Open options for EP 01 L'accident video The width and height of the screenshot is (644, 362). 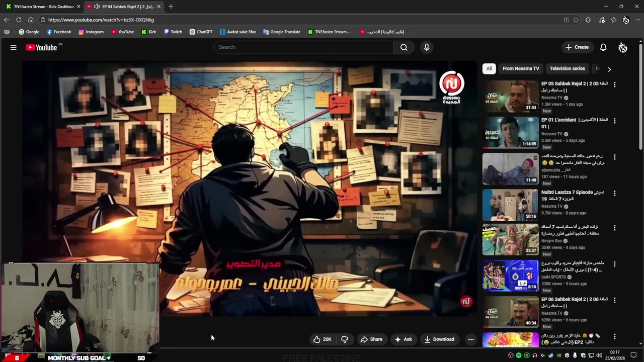tap(614, 120)
